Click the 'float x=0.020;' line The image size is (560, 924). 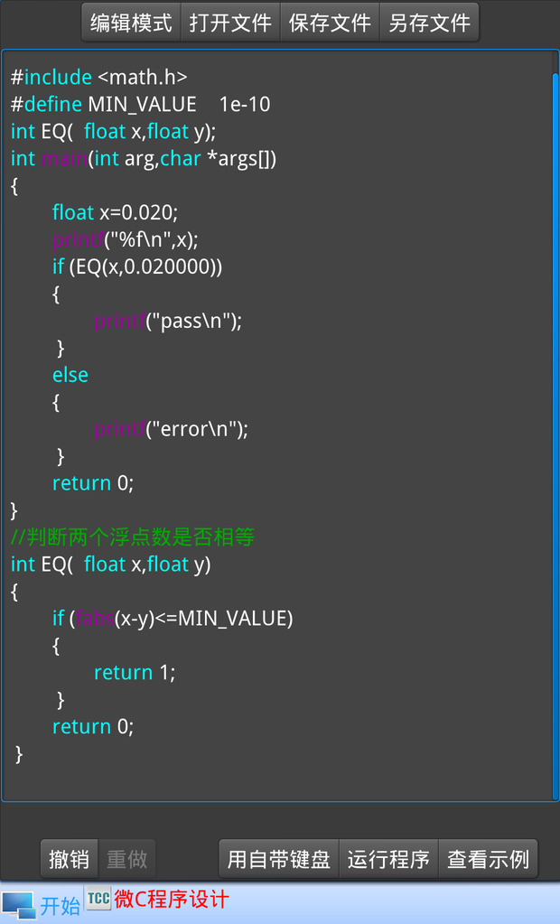[115, 213]
